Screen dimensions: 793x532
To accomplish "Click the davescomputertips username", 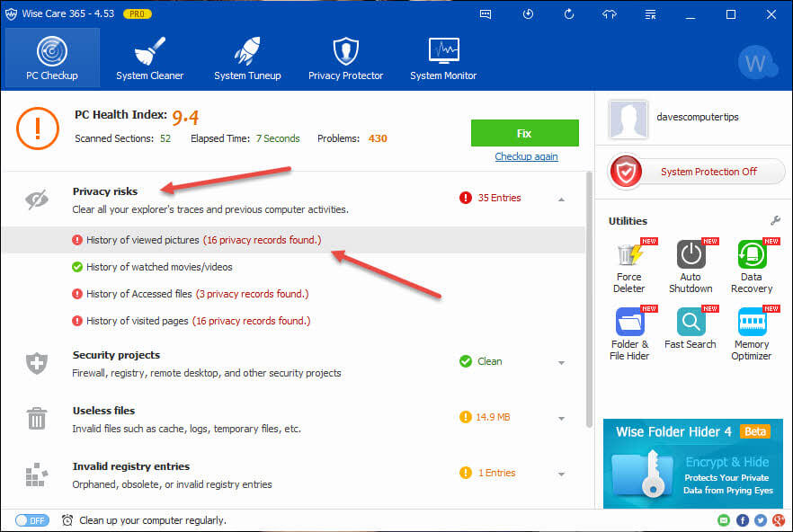I will [698, 117].
